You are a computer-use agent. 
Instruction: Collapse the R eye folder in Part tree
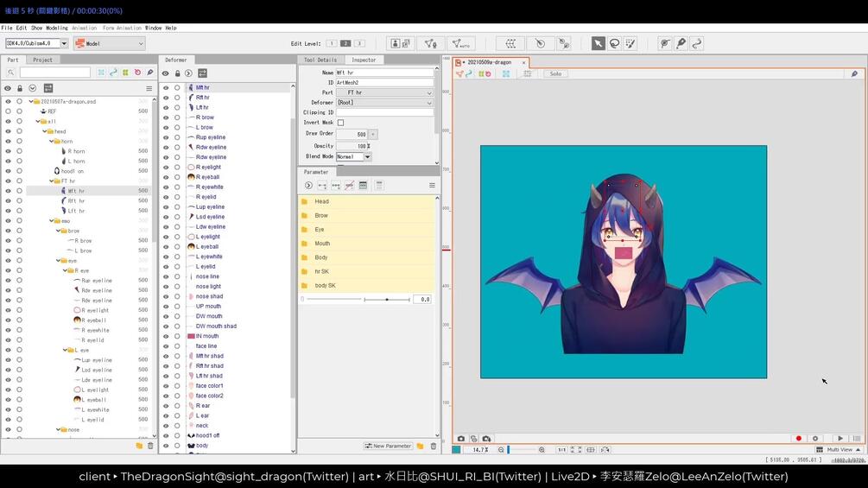tap(65, 270)
